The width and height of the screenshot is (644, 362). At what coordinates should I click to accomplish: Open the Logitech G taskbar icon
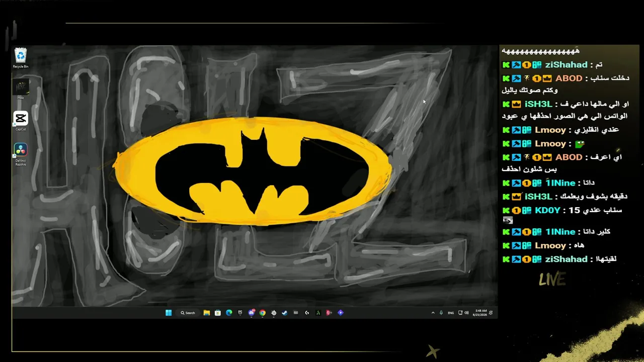(307, 313)
